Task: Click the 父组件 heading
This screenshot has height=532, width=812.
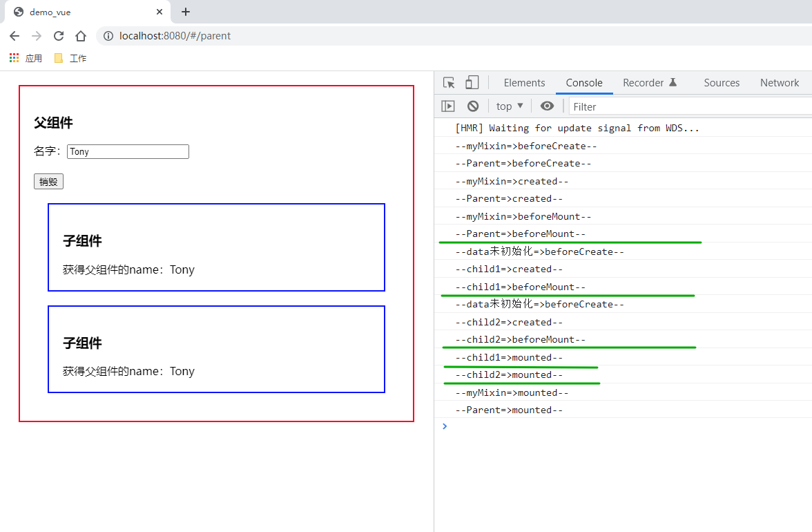Action: click(53, 123)
